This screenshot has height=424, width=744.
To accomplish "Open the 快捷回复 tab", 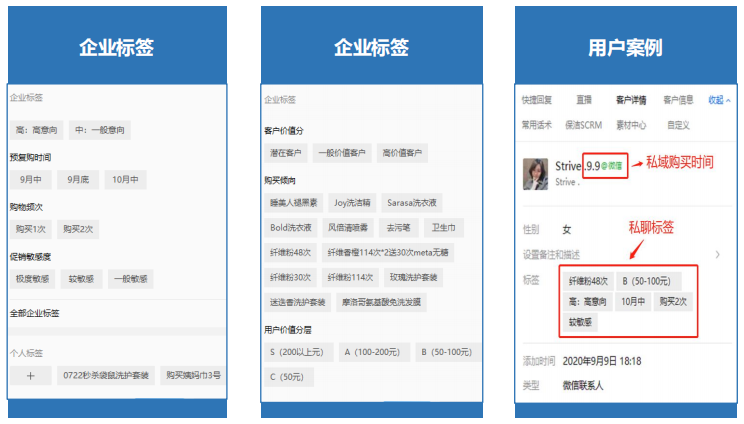I will (x=536, y=100).
